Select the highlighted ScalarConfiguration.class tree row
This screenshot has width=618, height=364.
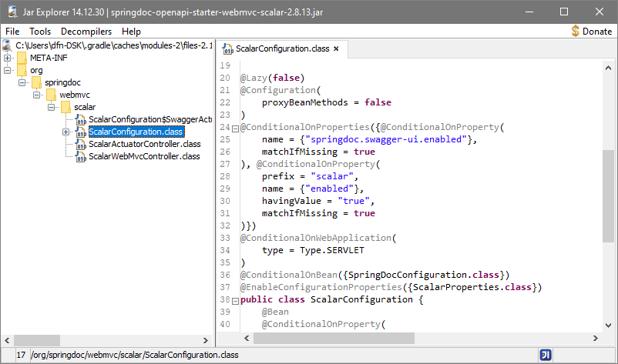(x=136, y=132)
